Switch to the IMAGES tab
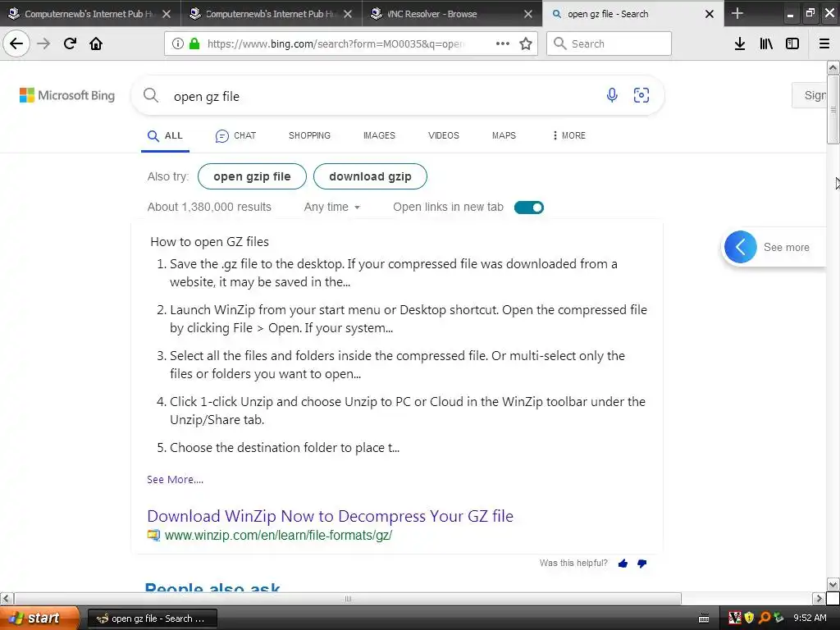Screen dimensions: 840x630 point(379,135)
